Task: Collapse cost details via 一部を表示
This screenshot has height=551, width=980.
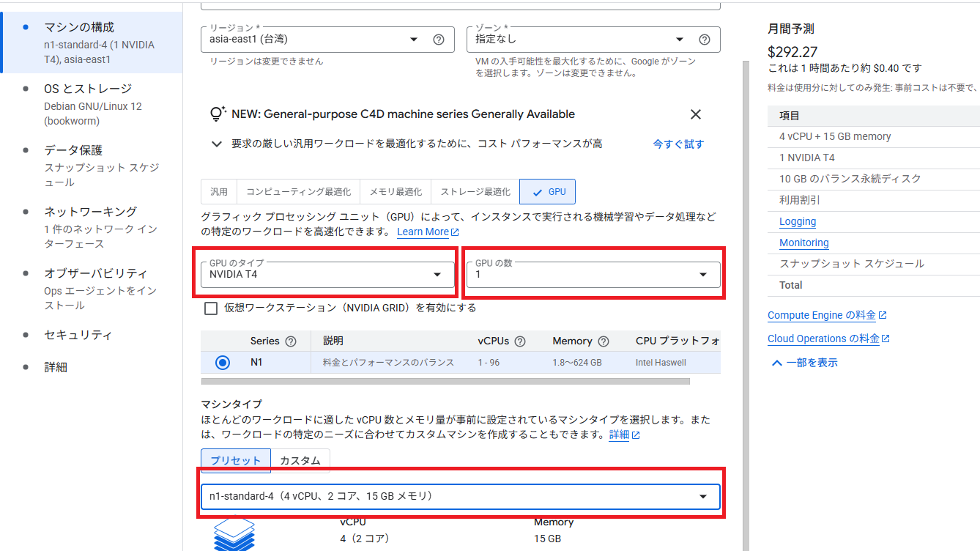Action: (x=803, y=363)
